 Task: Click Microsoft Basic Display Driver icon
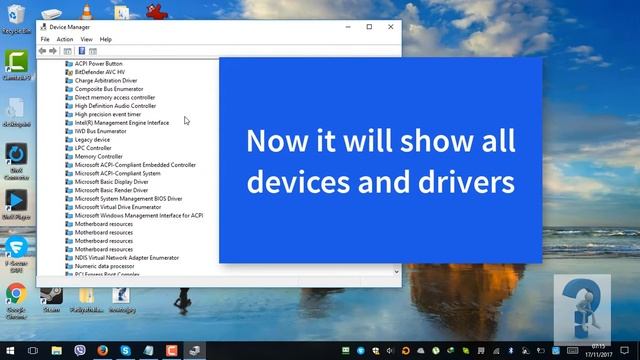tap(69, 182)
